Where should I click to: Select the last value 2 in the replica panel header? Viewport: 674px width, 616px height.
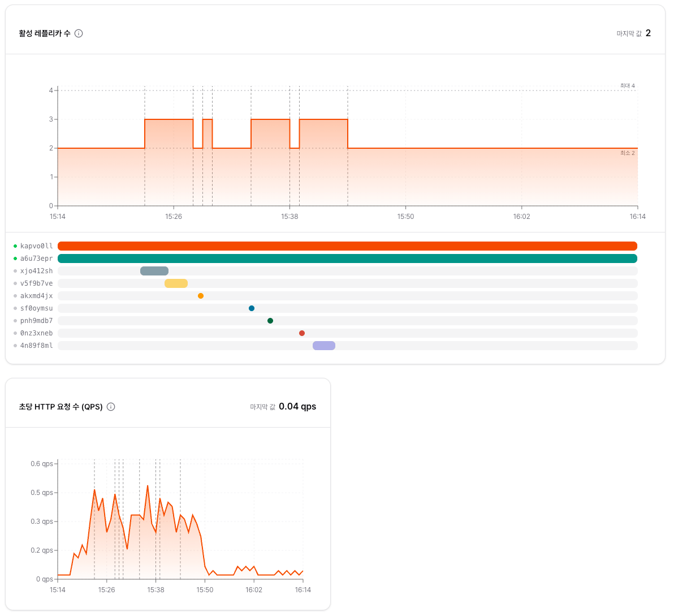648,33
